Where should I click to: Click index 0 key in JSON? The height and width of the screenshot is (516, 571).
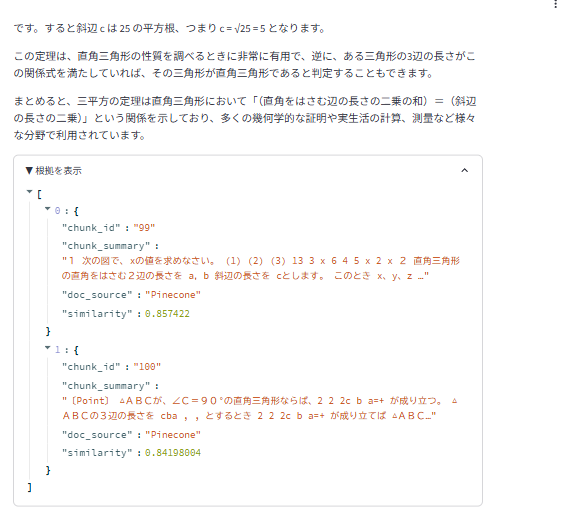pos(58,211)
